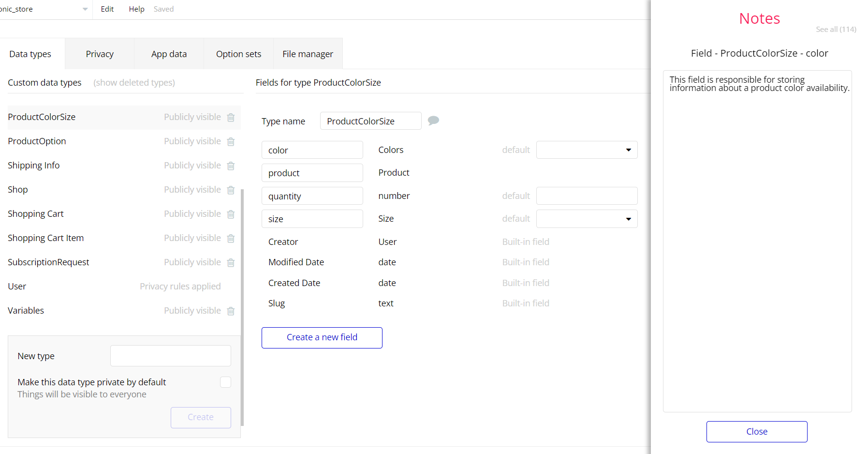Open the color field default dropdown
This screenshot has width=868, height=454.
pos(587,150)
